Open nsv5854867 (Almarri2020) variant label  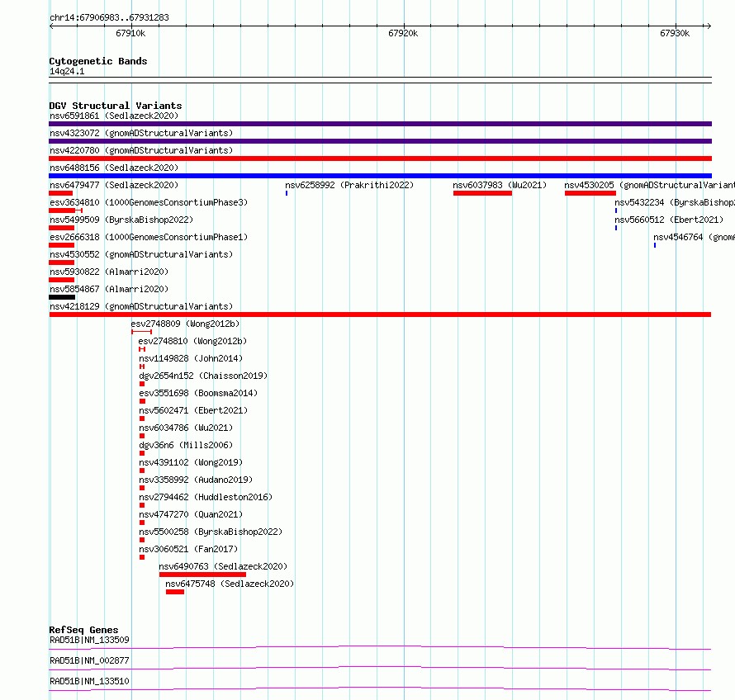(109, 289)
